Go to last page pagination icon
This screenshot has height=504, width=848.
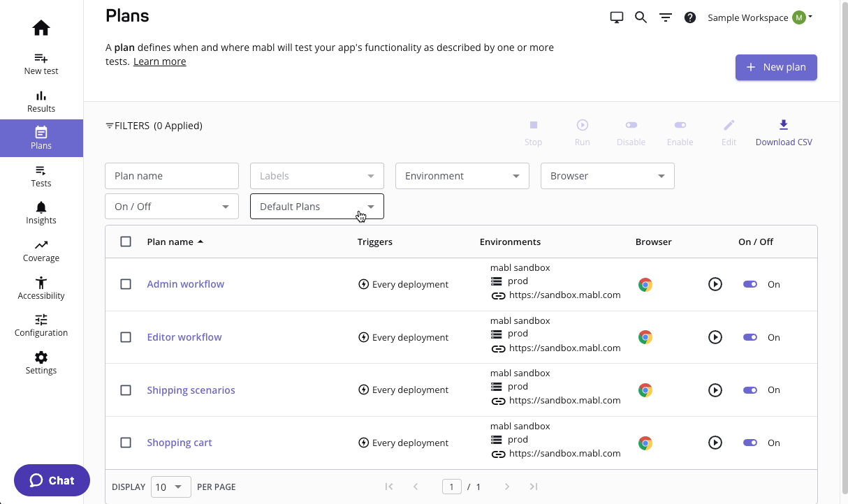[534, 487]
